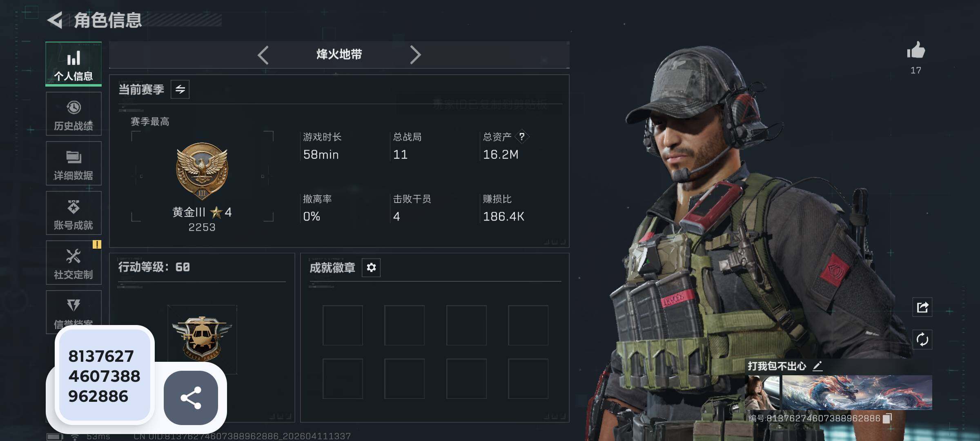The width and height of the screenshot is (980, 441).
Task: Tap the dragon banner thumbnail
Action: coord(857,392)
